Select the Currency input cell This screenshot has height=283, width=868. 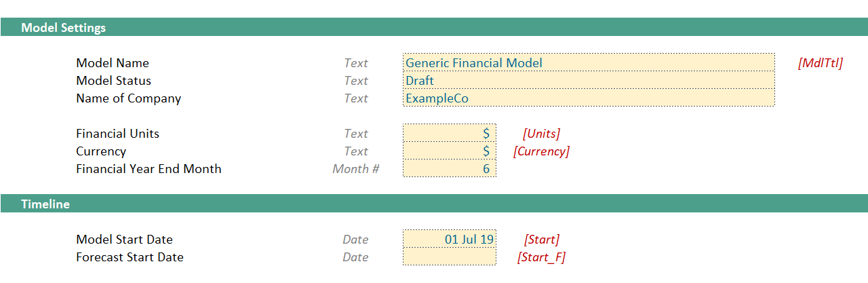pyautogui.click(x=450, y=151)
